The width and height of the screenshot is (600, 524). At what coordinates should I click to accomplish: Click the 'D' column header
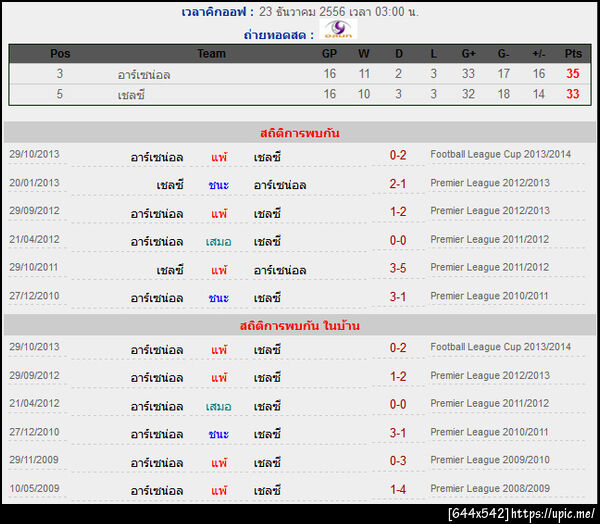pyautogui.click(x=399, y=54)
